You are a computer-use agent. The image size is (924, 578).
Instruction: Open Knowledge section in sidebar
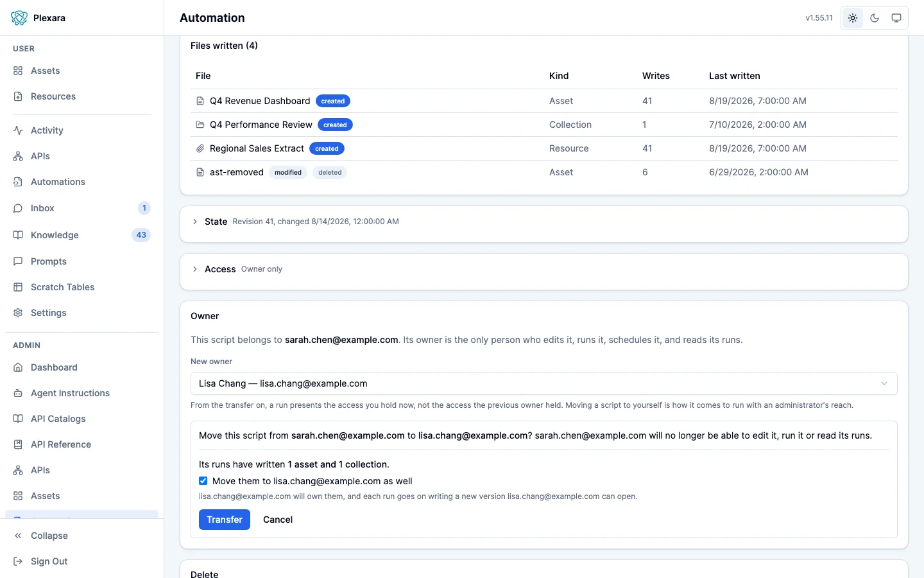tap(81, 235)
